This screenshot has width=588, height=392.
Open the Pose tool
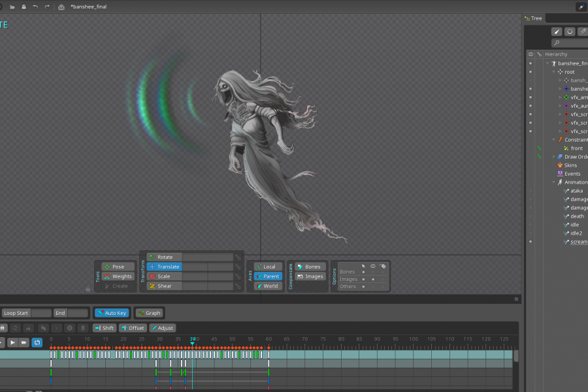pos(118,267)
